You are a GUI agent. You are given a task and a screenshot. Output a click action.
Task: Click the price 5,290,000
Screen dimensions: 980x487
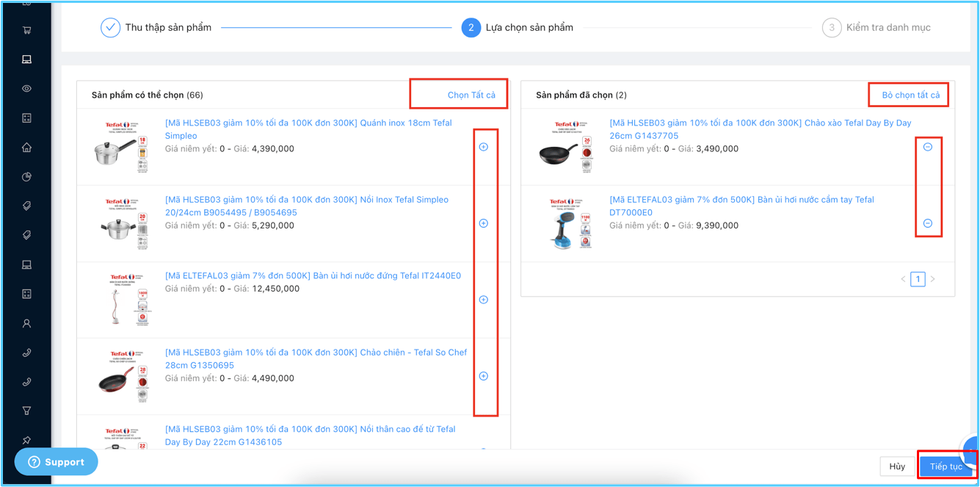[x=273, y=226]
